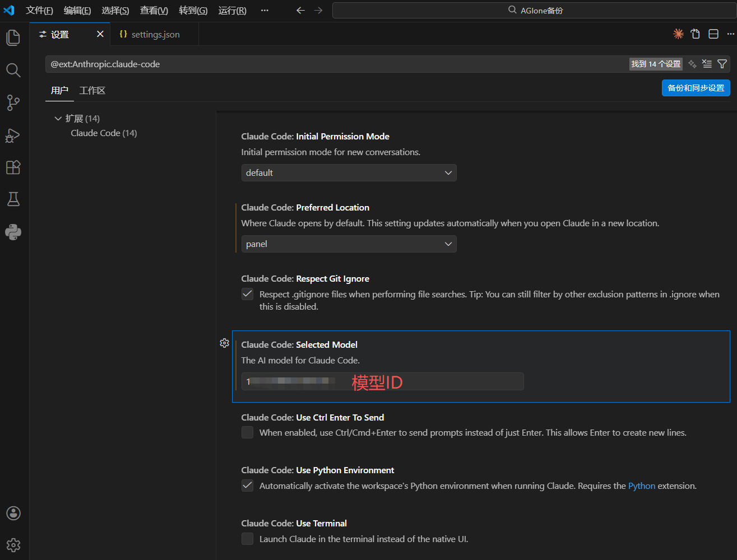Viewport: 737px width, 560px height.
Task: Open the Testing flask view
Action: (x=13, y=199)
